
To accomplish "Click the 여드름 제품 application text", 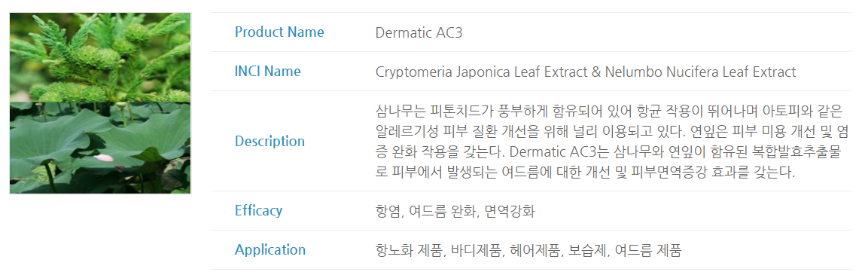I will coord(649,250).
